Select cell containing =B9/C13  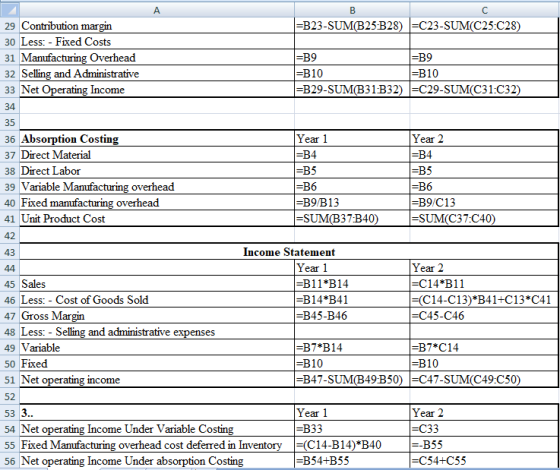pyautogui.click(x=484, y=202)
